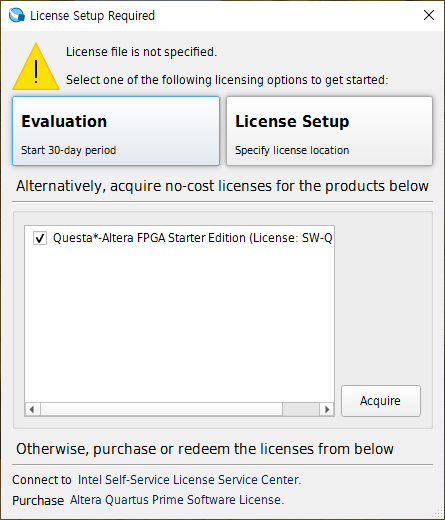Select the Questa*-Altera FPGA Starter Edition row text
445x520 pixels.
tap(193, 238)
